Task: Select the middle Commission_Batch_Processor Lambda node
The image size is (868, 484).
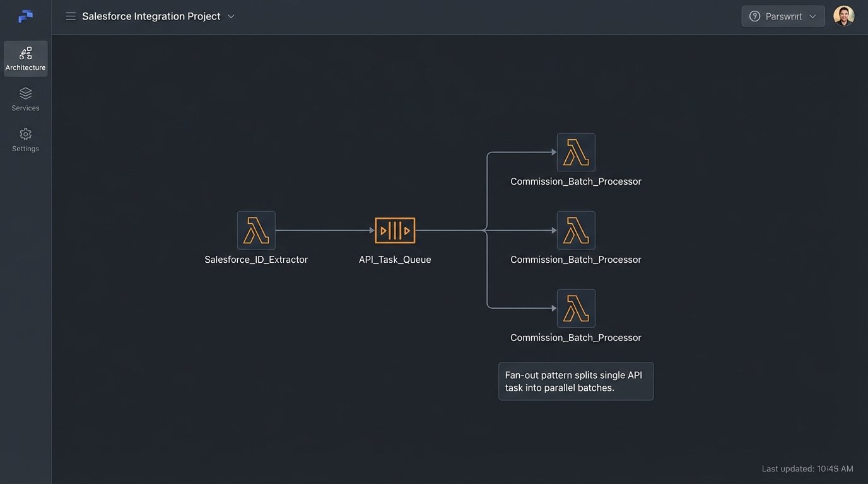Action: pyautogui.click(x=575, y=230)
